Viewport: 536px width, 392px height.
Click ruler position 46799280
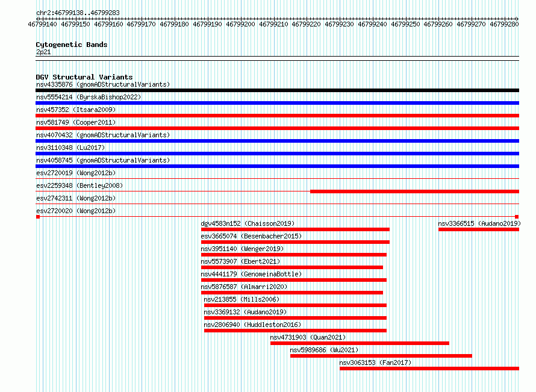point(504,24)
